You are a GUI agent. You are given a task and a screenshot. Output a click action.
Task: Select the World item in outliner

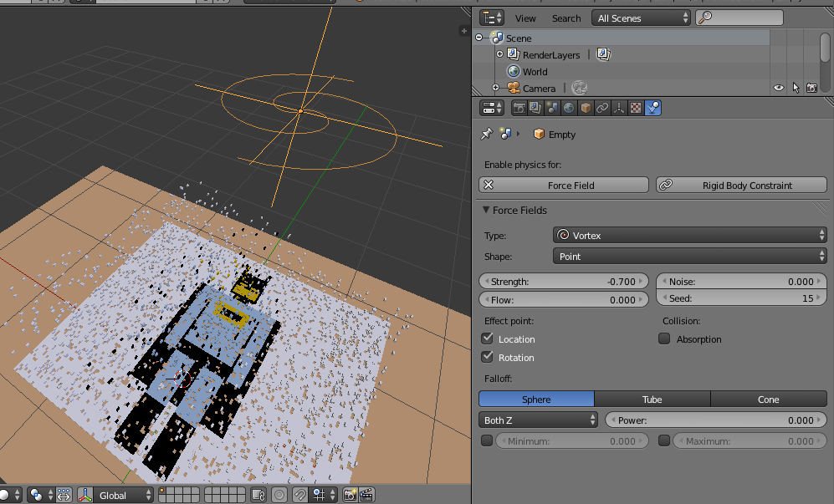click(x=535, y=71)
